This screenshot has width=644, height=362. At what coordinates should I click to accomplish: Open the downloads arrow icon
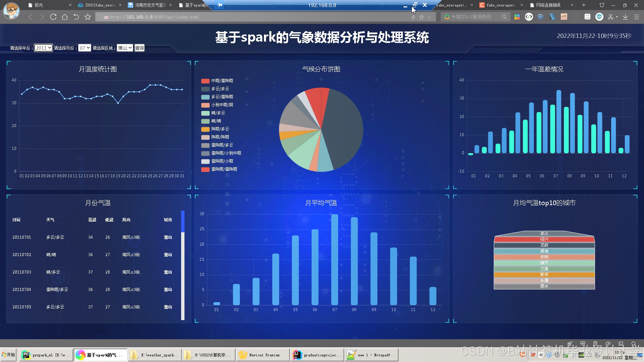coord(625,17)
